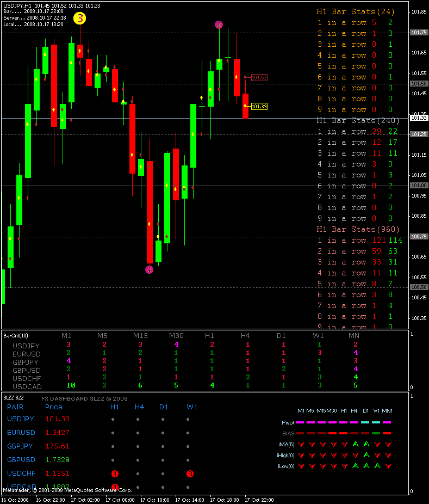Click the red circle in USDCAD H1 cell
The height and width of the screenshot is (504, 429).
(115, 487)
